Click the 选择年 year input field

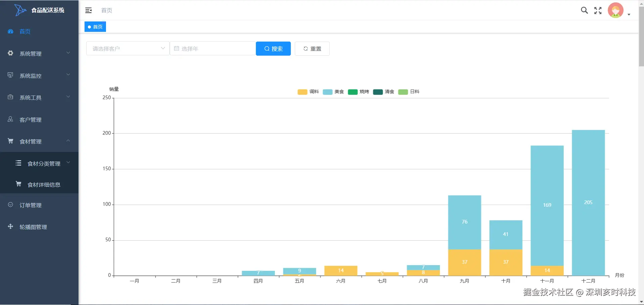[x=213, y=49]
